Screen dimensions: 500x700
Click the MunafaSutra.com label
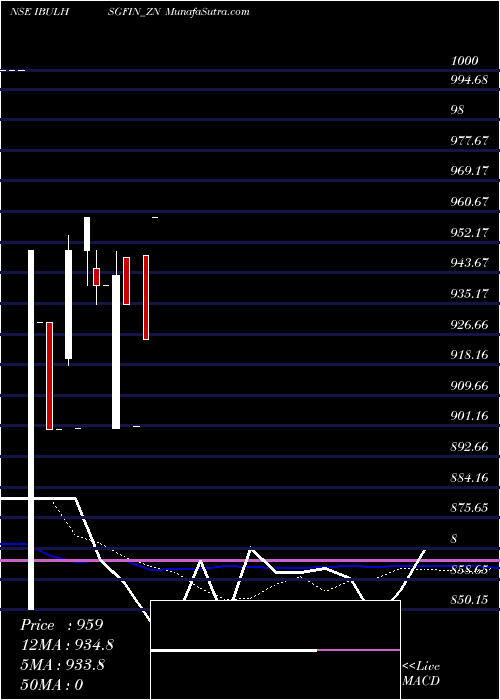207,12
